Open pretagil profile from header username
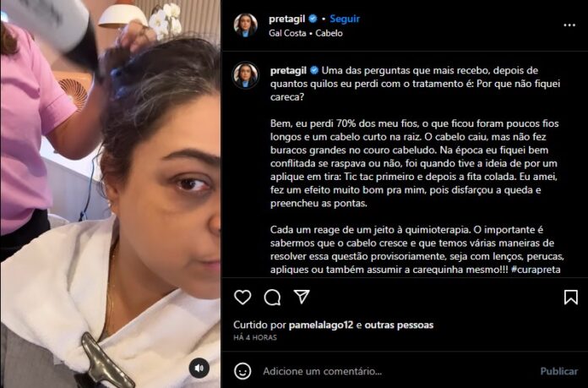This screenshot has width=588, height=388. tap(287, 19)
